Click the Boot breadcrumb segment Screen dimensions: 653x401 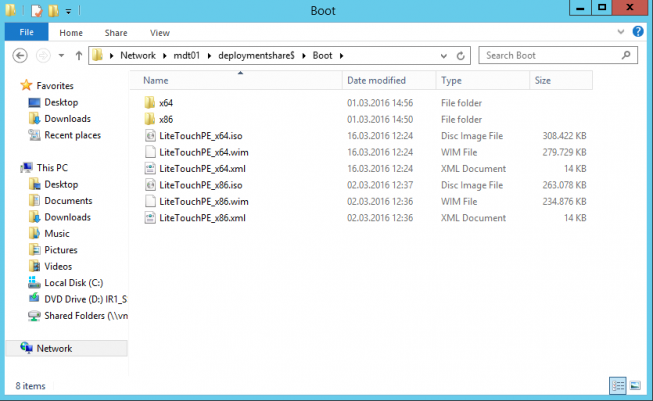(x=322, y=55)
